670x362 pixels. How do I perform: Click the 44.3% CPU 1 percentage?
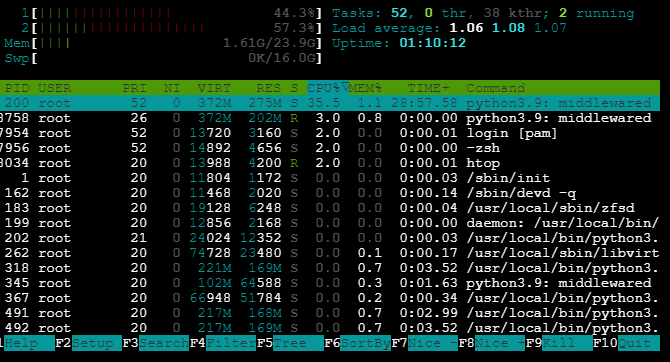pos(294,13)
